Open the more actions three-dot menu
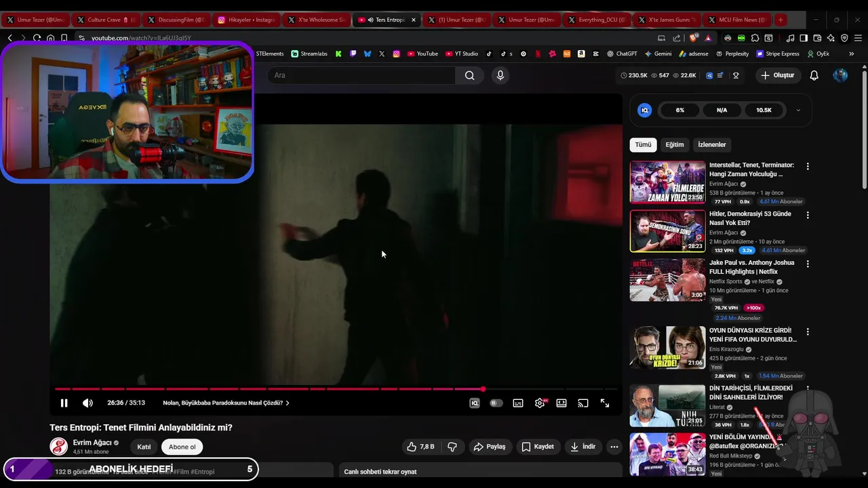This screenshot has width=868, height=488. pos(614,447)
